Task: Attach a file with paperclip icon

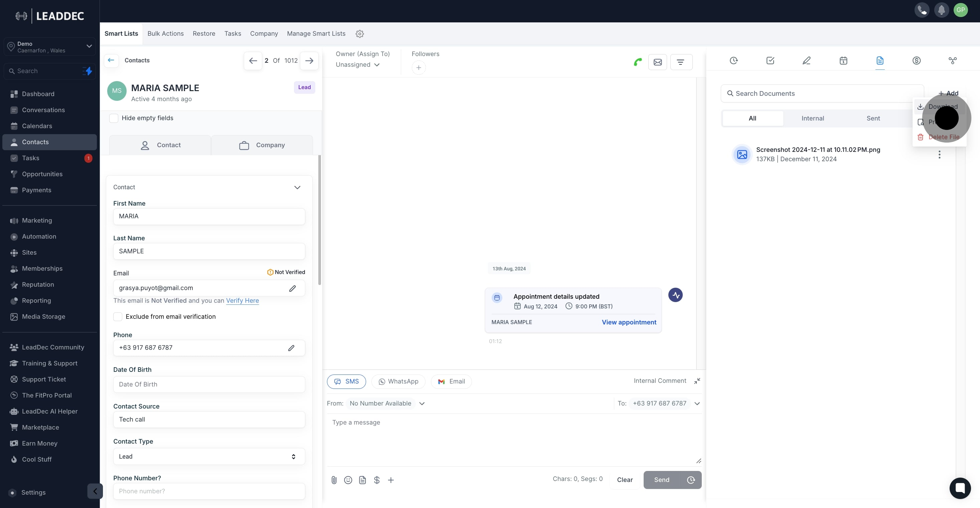Action: (x=334, y=480)
